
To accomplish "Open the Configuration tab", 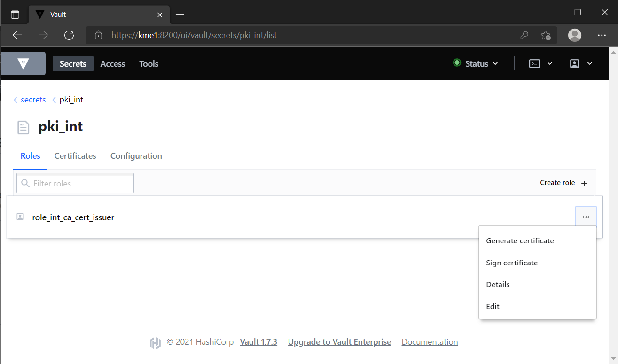I will click(x=136, y=156).
